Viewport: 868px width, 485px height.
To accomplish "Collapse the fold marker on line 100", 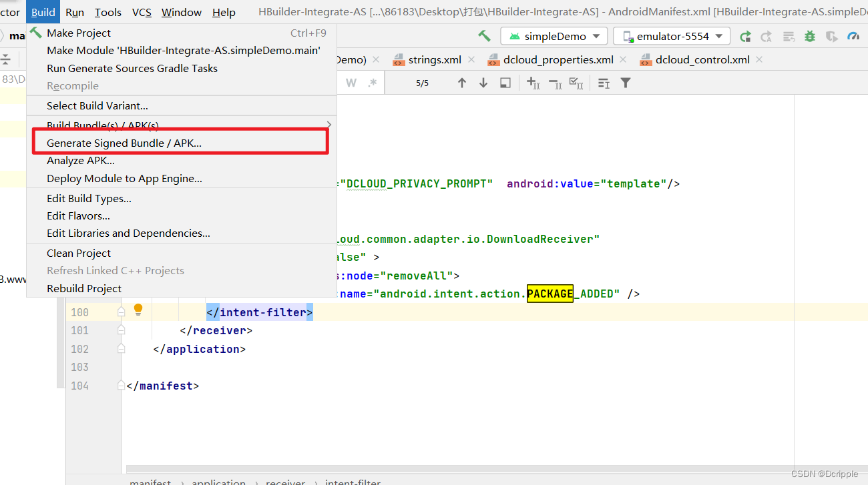I will click(x=121, y=312).
